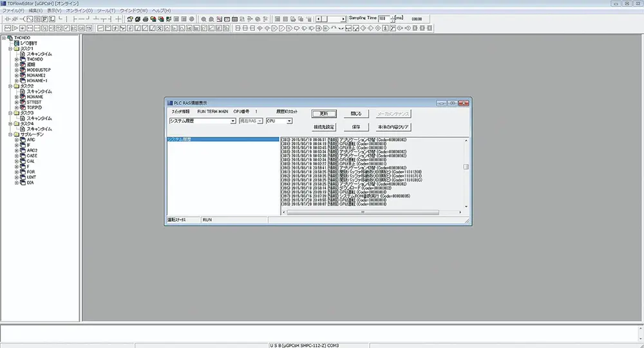Open the ツール(T) menu
The image size is (644, 348).
pyautogui.click(x=107, y=11)
